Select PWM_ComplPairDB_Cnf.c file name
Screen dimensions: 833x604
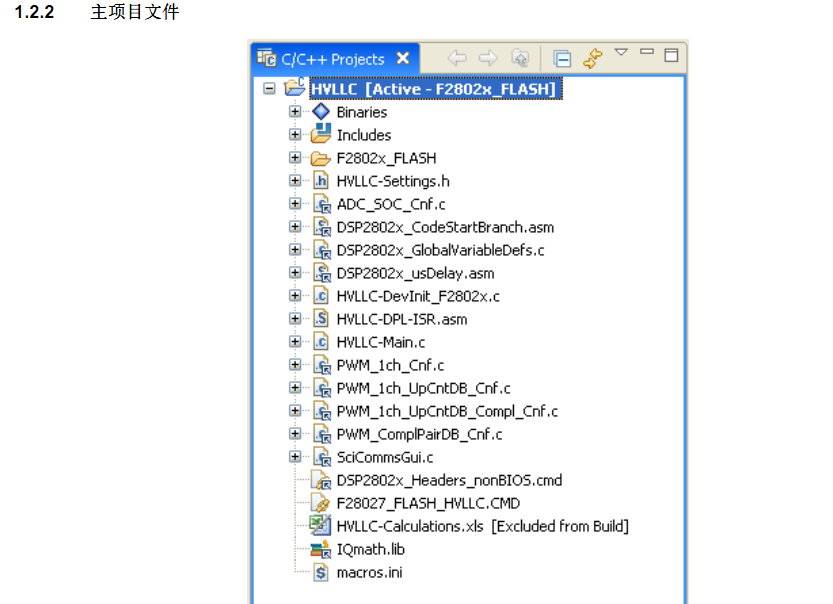[420, 435]
